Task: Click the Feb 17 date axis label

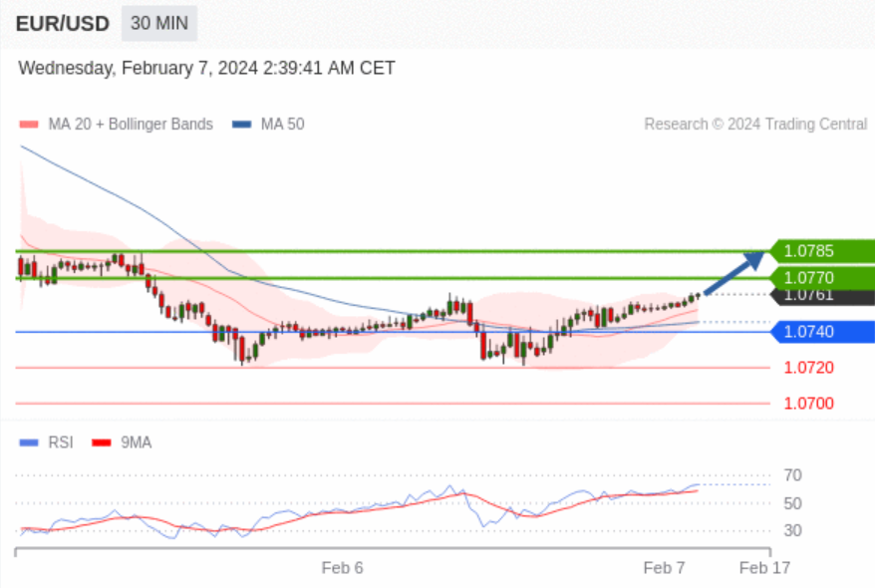Action: tap(764, 568)
